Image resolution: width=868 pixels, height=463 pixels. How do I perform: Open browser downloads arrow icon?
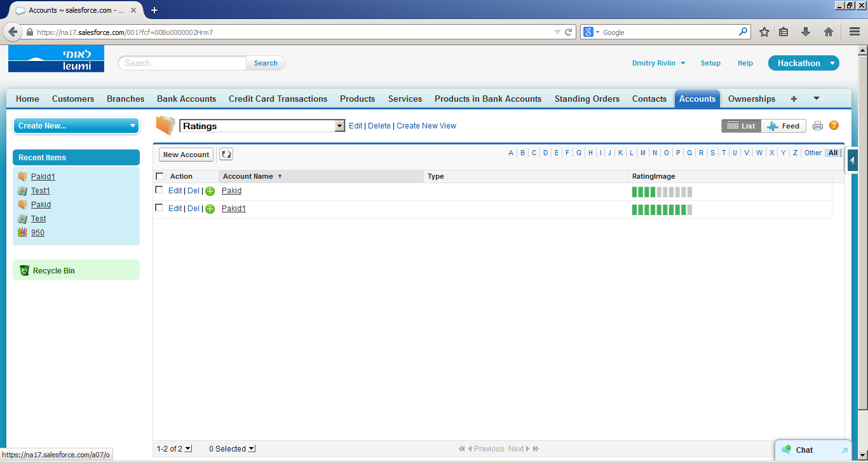(806, 32)
